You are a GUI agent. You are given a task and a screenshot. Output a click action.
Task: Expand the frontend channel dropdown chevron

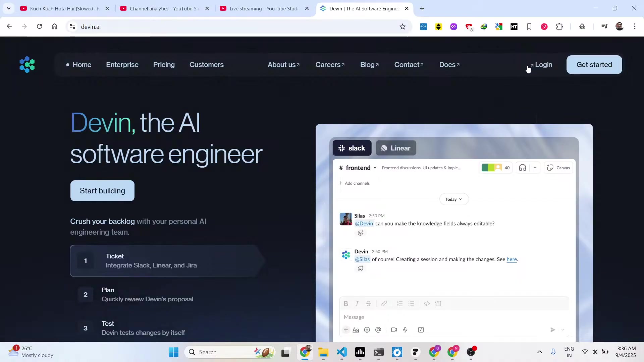click(375, 168)
